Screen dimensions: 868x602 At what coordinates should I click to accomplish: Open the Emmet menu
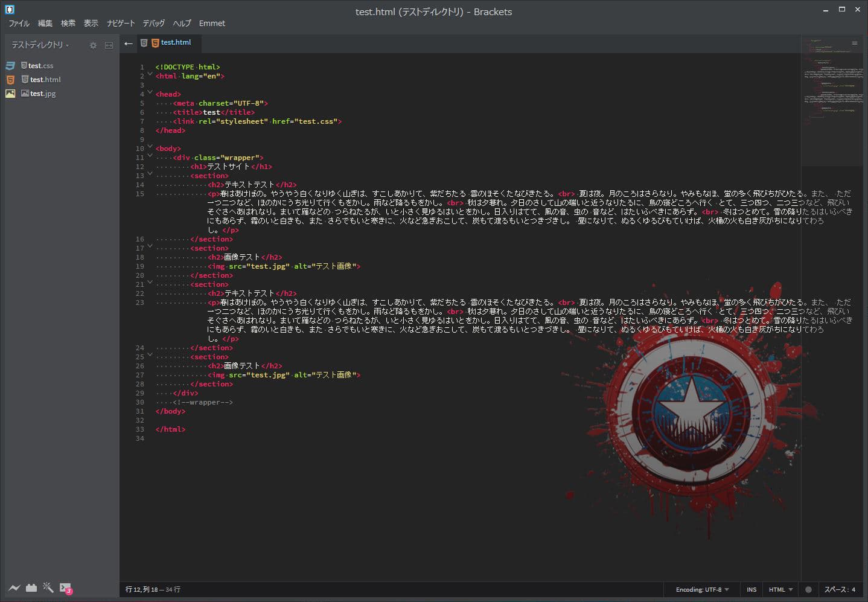click(x=212, y=24)
